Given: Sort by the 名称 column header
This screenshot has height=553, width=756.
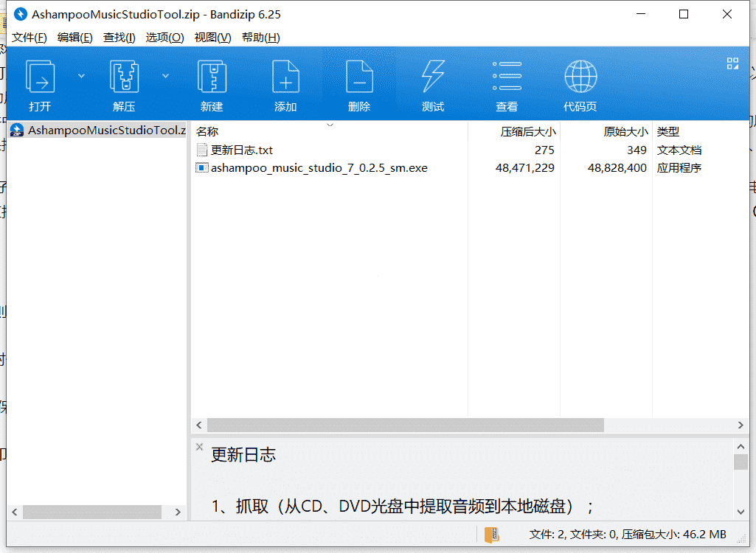Looking at the screenshot, I should click(207, 132).
